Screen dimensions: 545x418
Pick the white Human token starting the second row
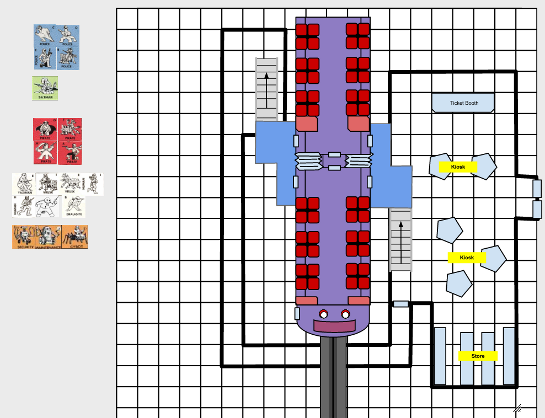pyautogui.click(x=23, y=206)
